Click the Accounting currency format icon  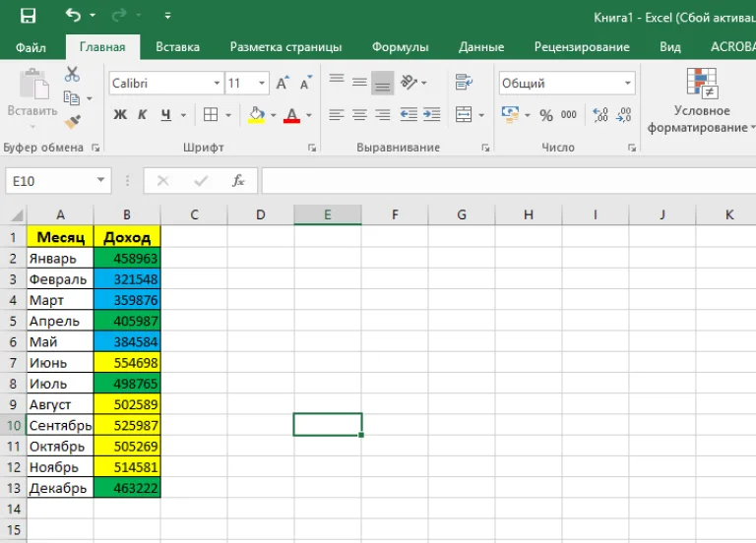[510, 115]
